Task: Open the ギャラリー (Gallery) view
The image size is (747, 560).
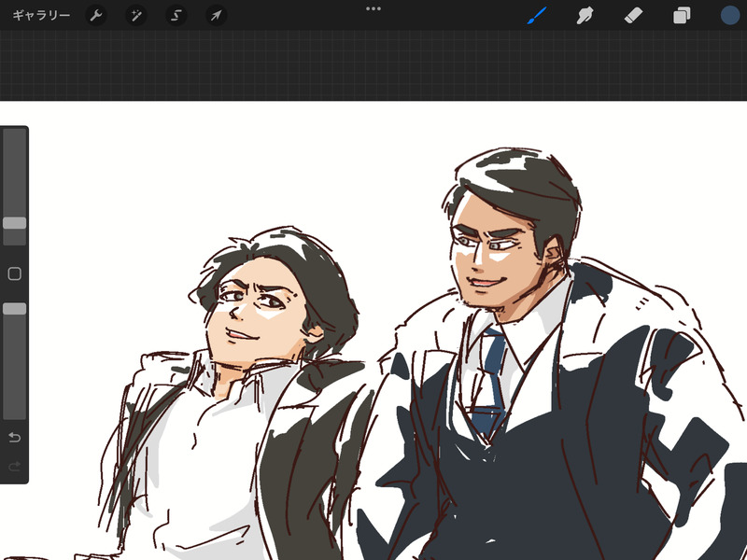Action: pyautogui.click(x=41, y=16)
